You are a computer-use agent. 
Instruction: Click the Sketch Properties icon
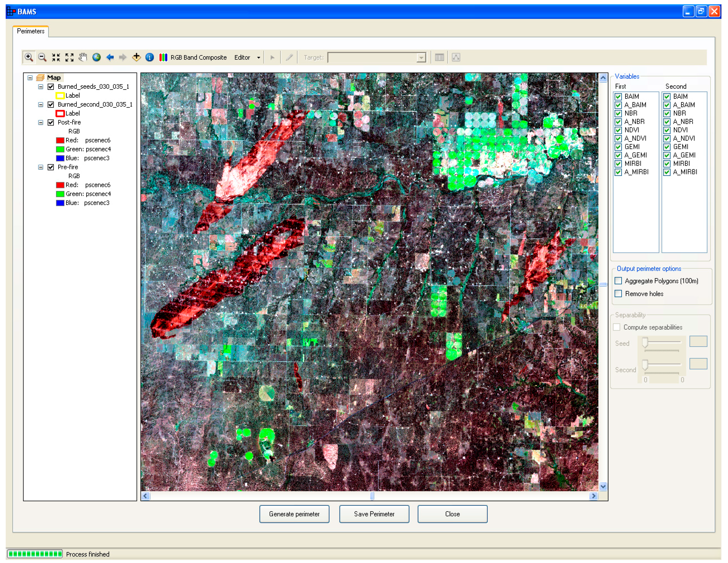coord(456,57)
